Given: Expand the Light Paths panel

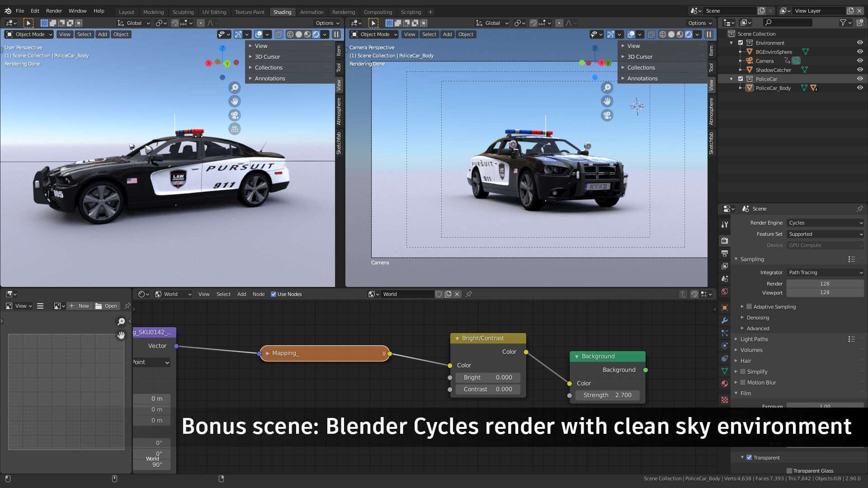Looking at the screenshot, I should (754, 339).
